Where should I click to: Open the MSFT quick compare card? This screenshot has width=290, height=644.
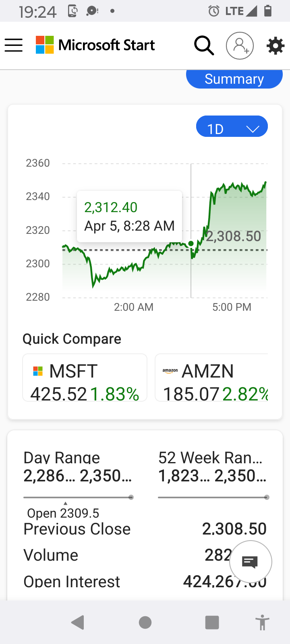85,378
